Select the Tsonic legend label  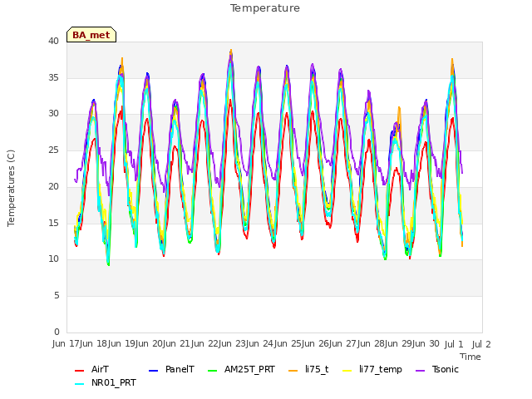446,369
